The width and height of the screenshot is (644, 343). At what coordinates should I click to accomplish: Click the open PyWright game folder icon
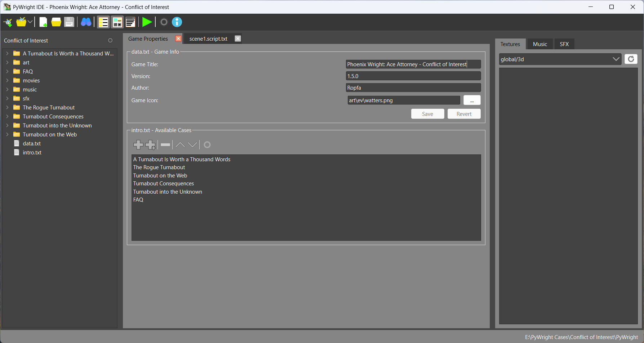click(x=21, y=22)
